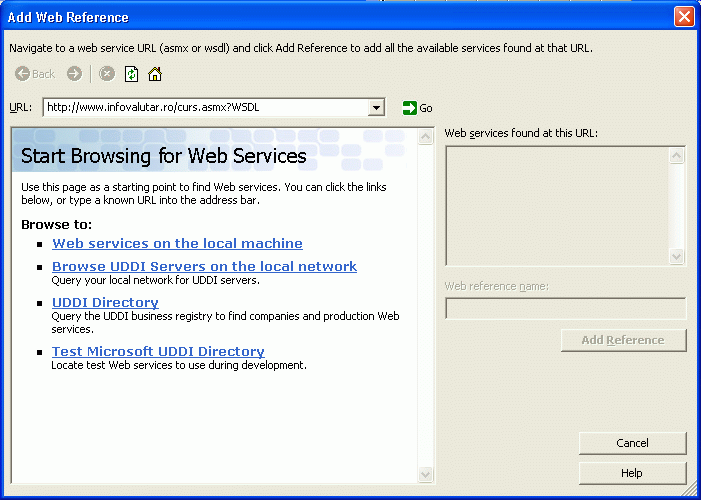The height and width of the screenshot is (500, 701).
Task: Click browser pane scroll up arrow
Action: click(x=426, y=136)
